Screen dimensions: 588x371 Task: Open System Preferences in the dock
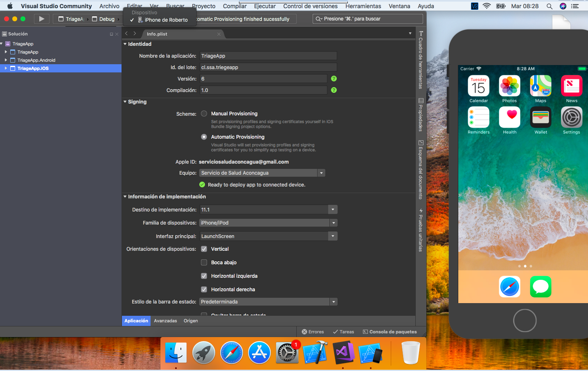point(287,353)
